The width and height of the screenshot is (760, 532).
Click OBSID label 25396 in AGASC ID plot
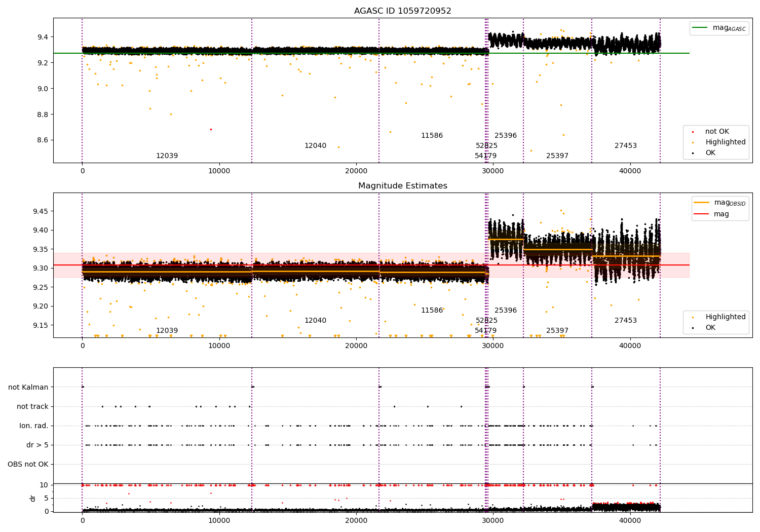[506, 136]
